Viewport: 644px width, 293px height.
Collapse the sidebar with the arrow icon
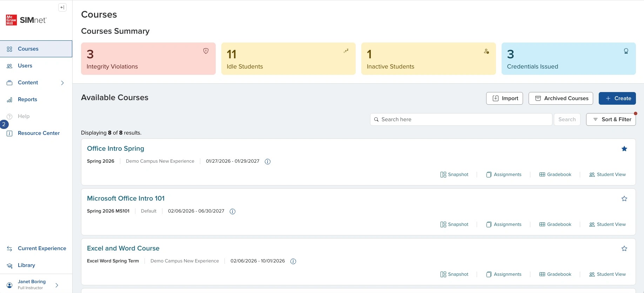62,7
